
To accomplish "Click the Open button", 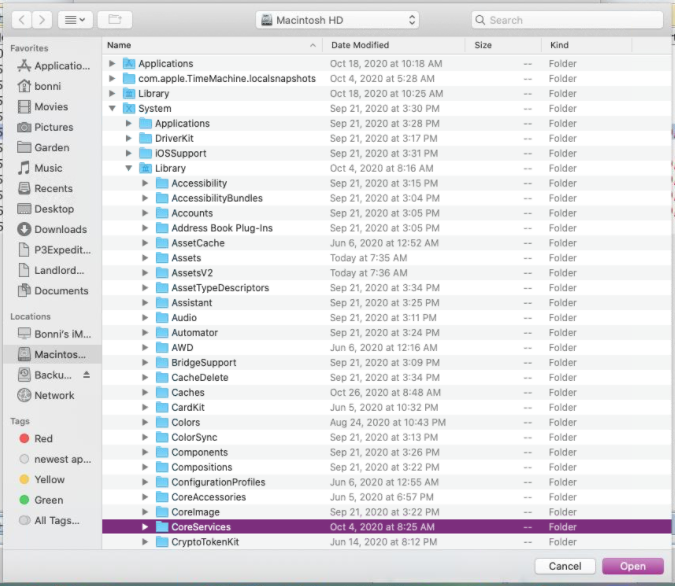I will tap(632, 566).
